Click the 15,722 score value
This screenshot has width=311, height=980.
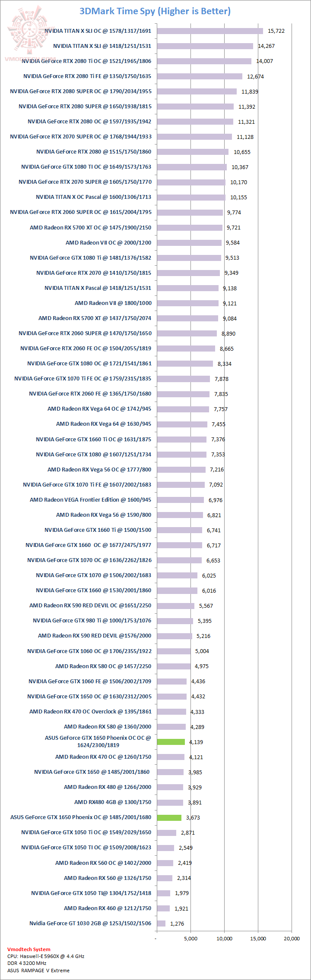276,31
